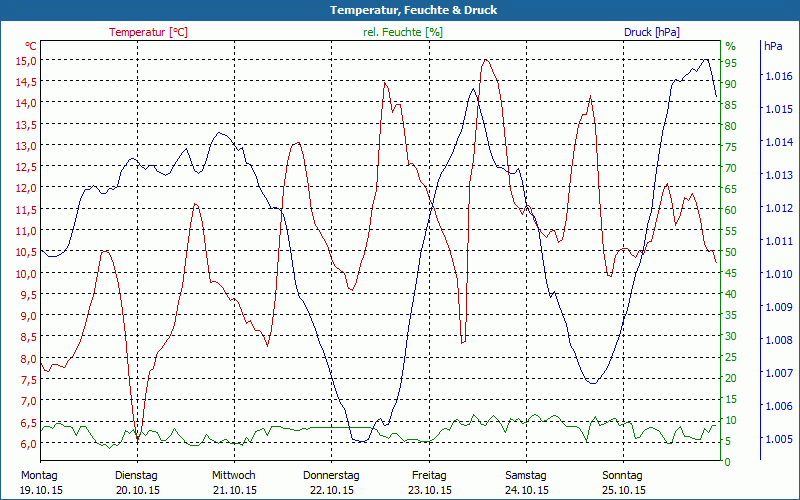This screenshot has height=500, width=800.
Task: Select the green "rel. Feuchte [%]" legend label
Action: 403,32
